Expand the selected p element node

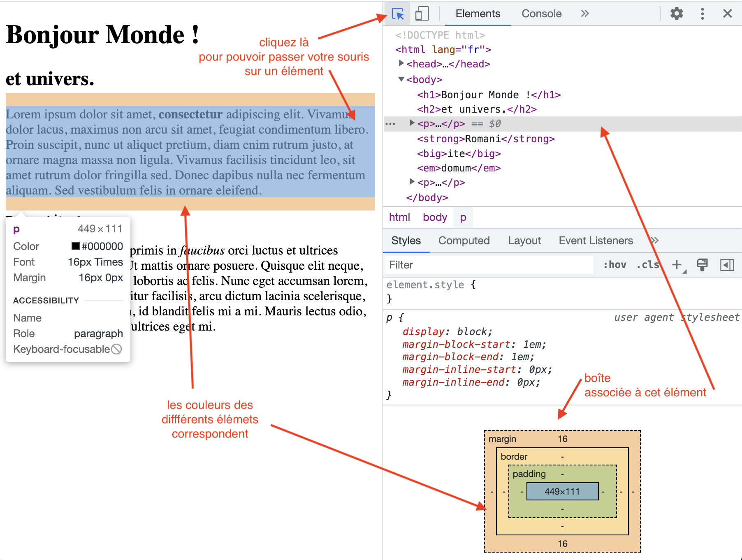tap(412, 123)
